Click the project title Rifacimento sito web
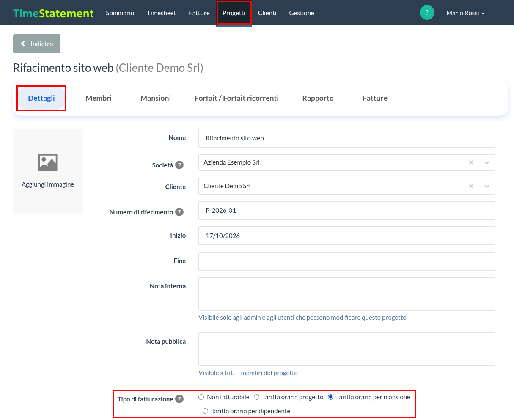 point(63,68)
